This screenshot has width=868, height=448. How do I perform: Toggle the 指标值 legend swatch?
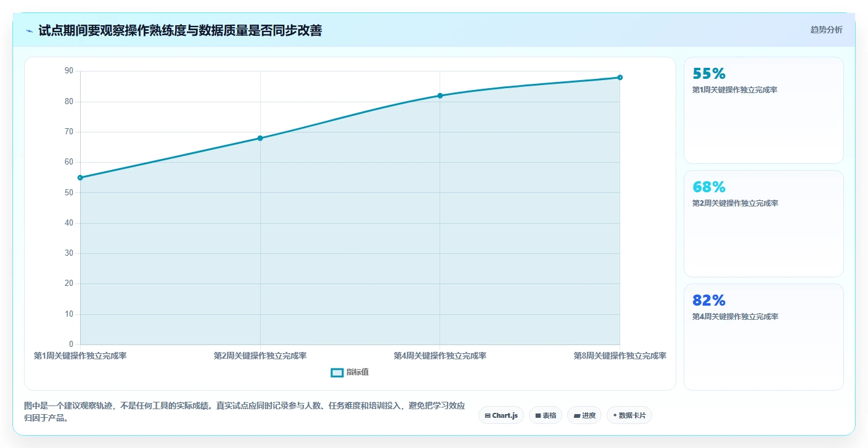tap(337, 372)
